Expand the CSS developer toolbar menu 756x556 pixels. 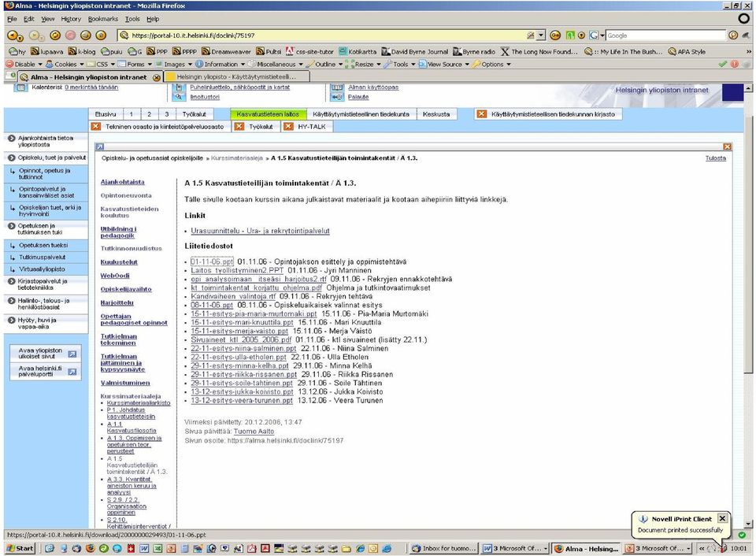point(102,64)
